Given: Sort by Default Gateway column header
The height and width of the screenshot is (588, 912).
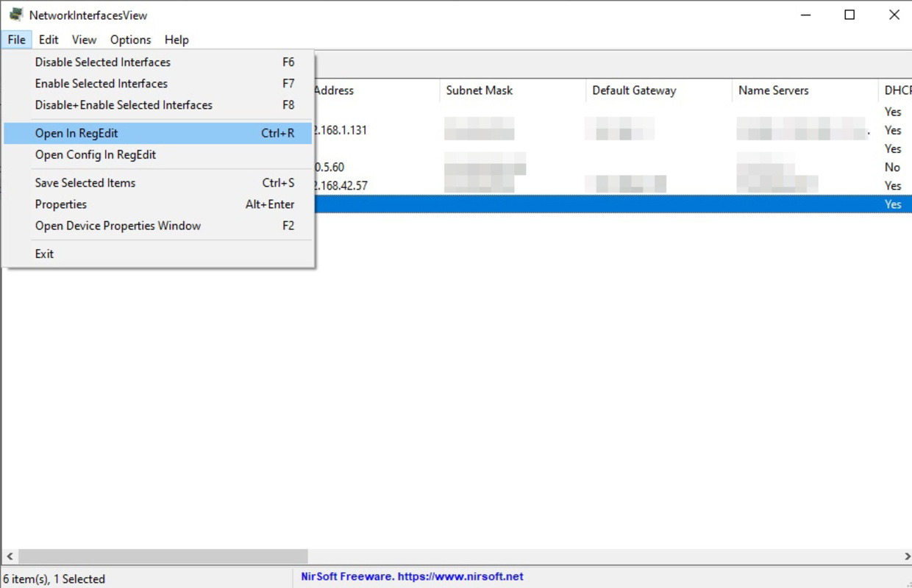Looking at the screenshot, I should coord(659,90).
